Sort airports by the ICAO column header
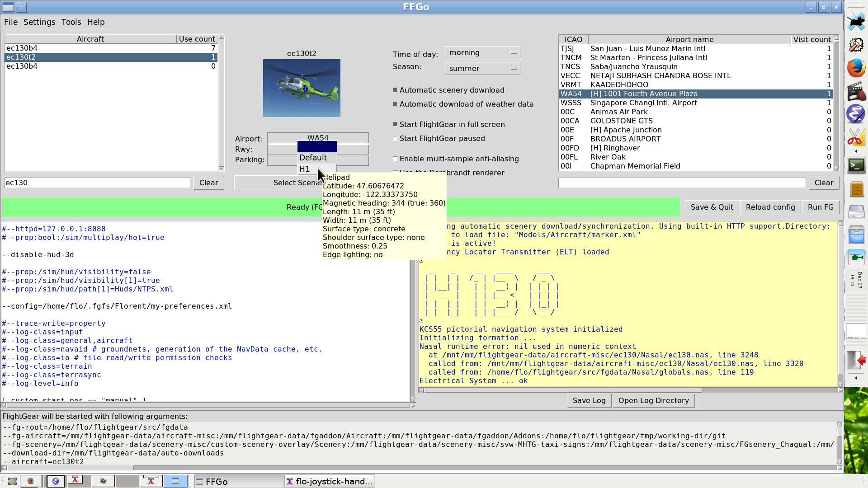 [573, 40]
